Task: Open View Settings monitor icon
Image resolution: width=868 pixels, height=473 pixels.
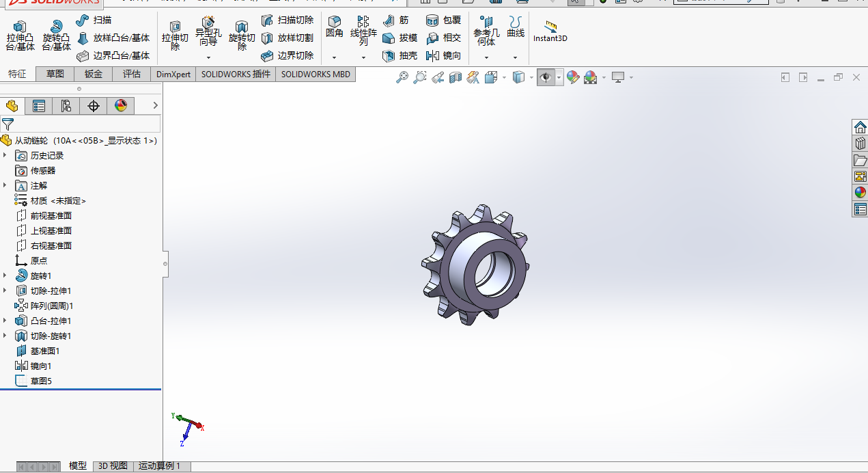Action: point(618,78)
